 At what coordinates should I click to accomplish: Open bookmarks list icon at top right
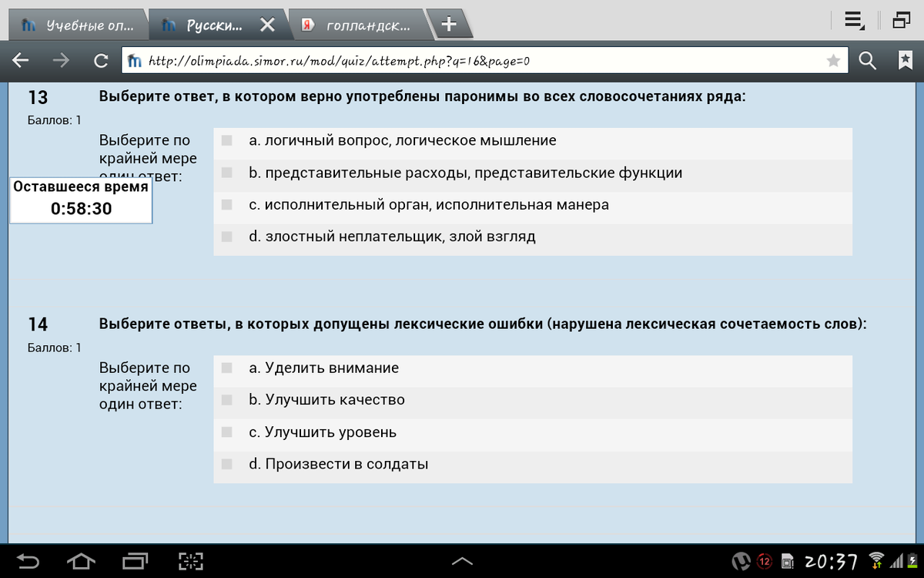coord(906,61)
